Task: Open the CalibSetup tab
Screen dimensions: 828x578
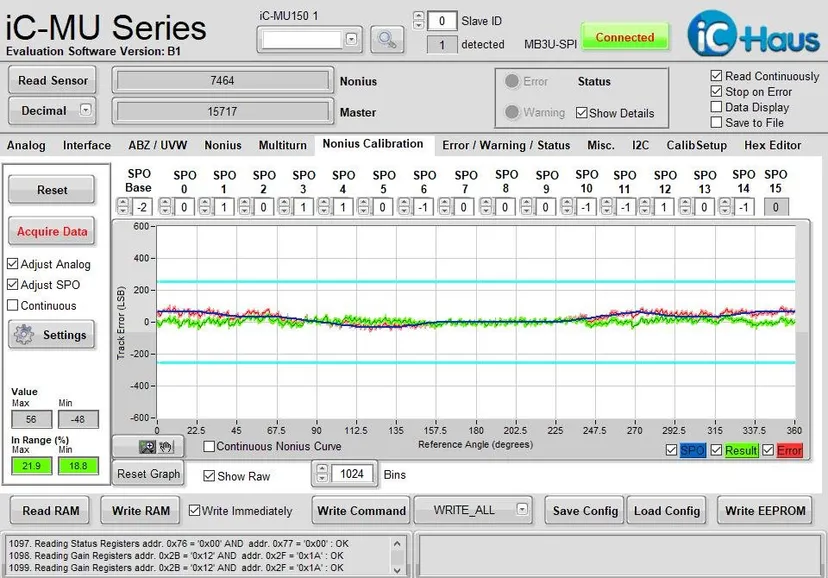Action: click(696, 145)
